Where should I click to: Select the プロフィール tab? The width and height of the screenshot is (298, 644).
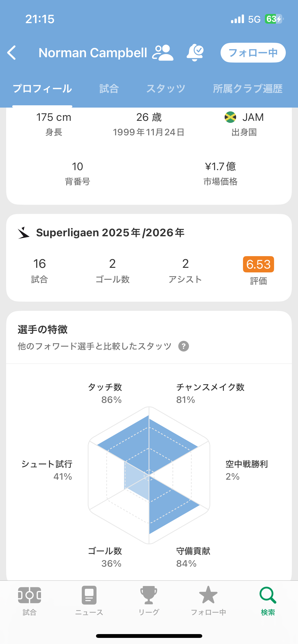point(42,89)
